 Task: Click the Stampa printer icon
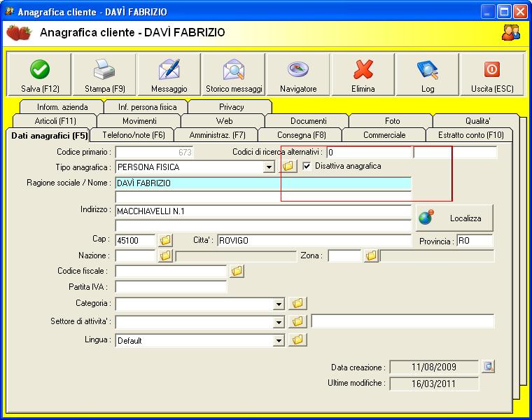(x=104, y=70)
